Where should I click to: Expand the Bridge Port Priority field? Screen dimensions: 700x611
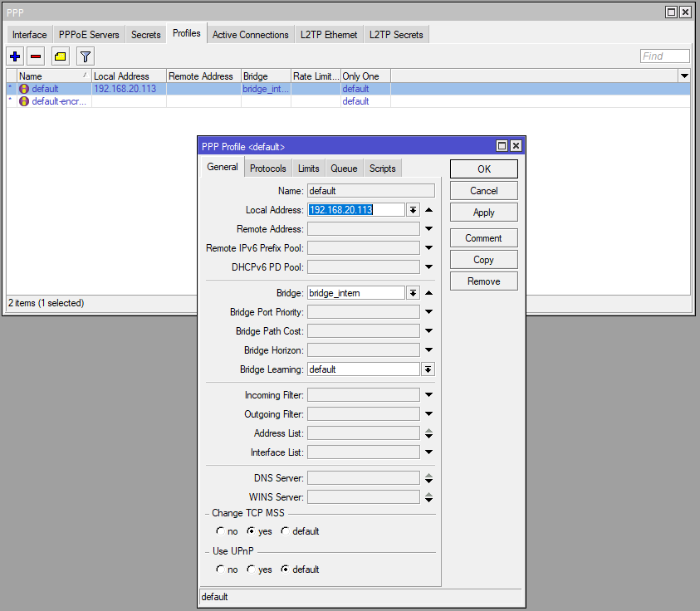click(x=428, y=312)
